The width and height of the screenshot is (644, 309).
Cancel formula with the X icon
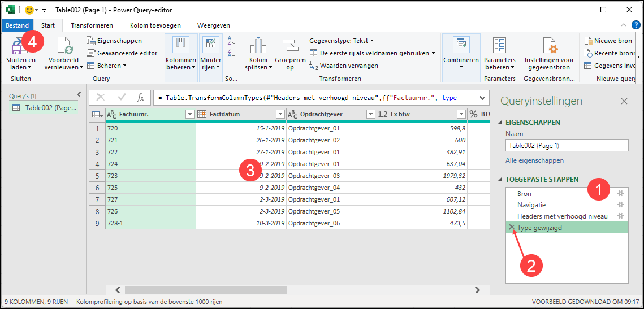click(101, 98)
